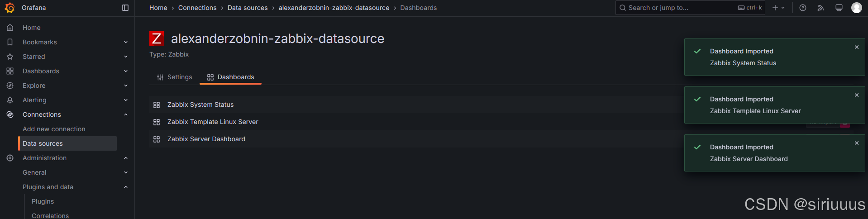Viewport: 868px width, 219px height.
Task: Click the Administration gear icon
Action: (x=10, y=158)
